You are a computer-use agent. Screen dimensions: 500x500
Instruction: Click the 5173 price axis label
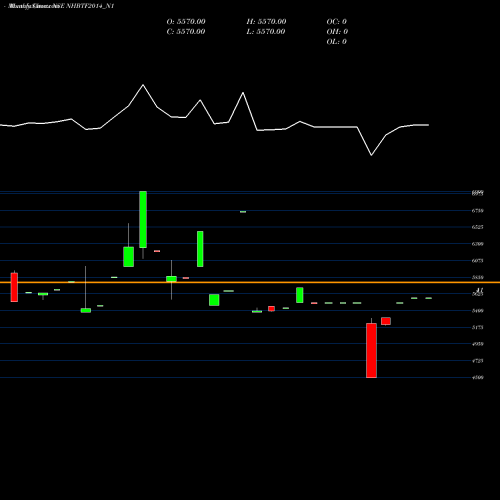(477, 327)
